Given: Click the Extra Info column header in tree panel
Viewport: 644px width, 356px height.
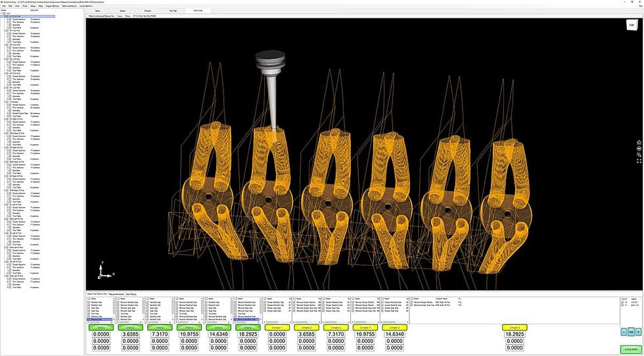Looking at the screenshot, I should pyautogui.click(x=34, y=10).
